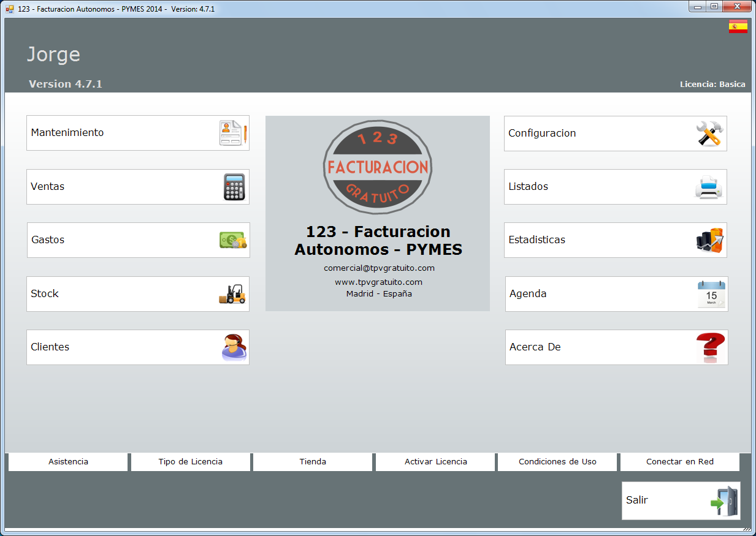The image size is (756, 536).
Task: Click the green banknote icon for Gastos
Action: (233, 240)
